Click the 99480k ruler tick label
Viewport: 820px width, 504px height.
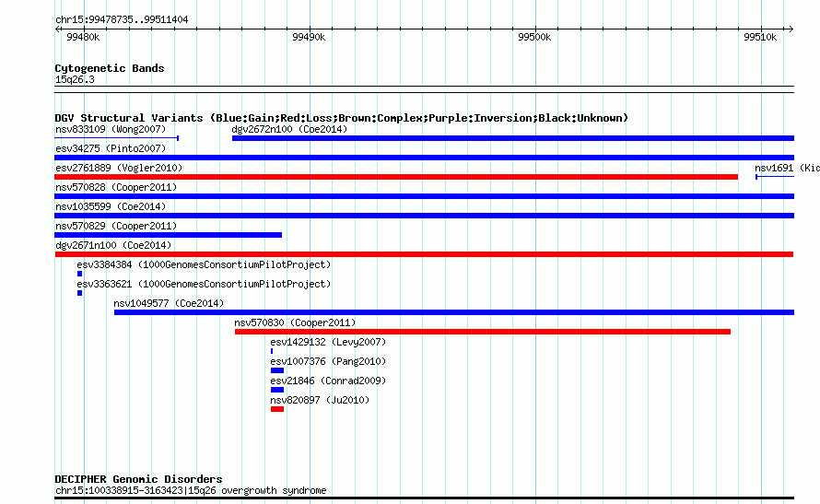[x=83, y=37]
